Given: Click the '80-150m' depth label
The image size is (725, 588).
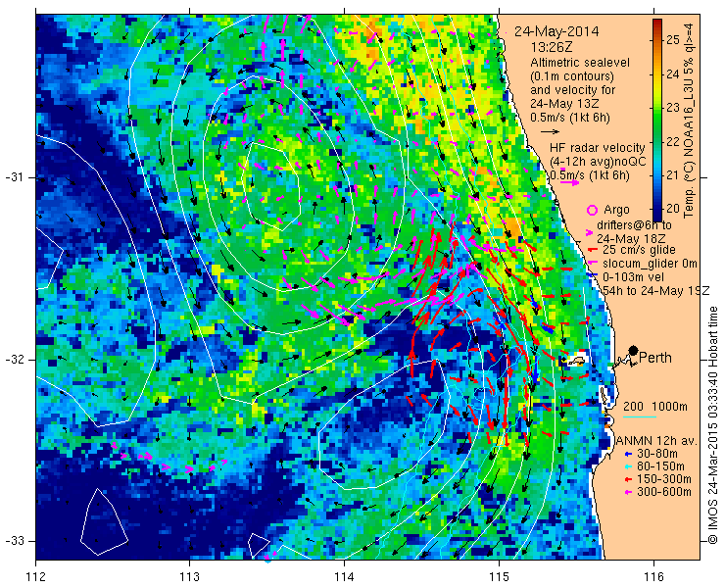Looking at the screenshot, I should pos(660,466).
